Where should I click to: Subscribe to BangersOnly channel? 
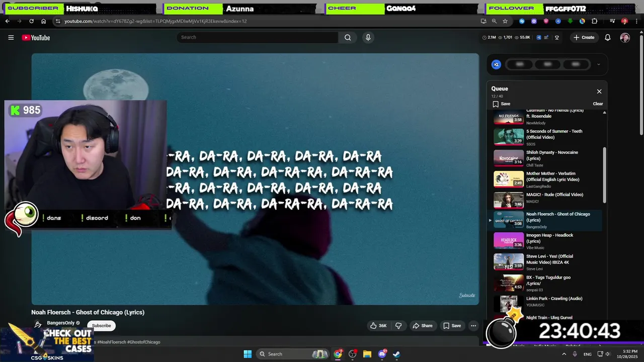(x=101, y=326)
